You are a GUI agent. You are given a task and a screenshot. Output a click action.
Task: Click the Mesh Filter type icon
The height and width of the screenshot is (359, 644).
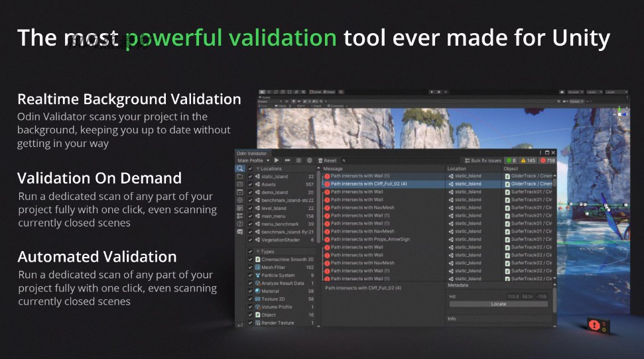point(258,268)
